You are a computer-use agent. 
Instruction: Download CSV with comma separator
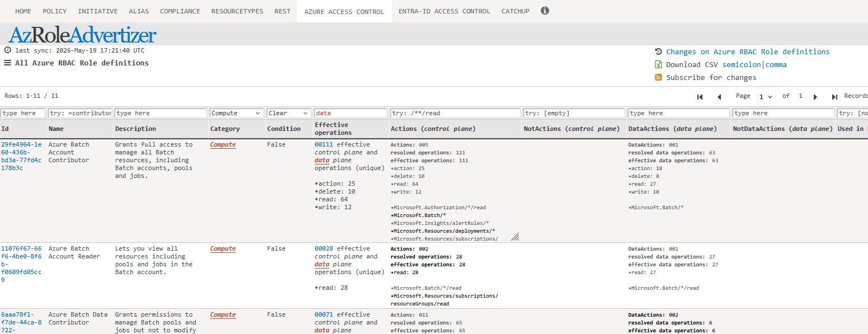click(x=775, y=64)
